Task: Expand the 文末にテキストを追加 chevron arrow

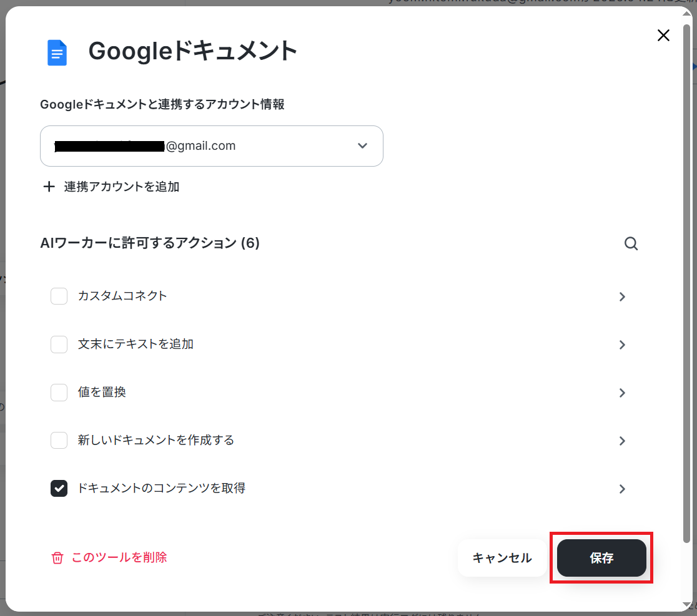Action: click(x=622, y=345)
